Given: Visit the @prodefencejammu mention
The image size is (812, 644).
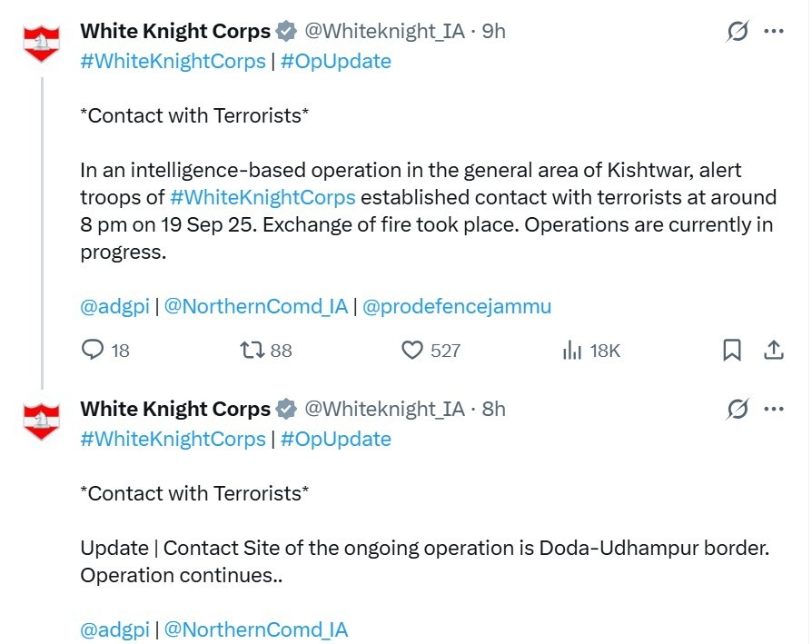Looking at the screenshot, I should 456,306.
